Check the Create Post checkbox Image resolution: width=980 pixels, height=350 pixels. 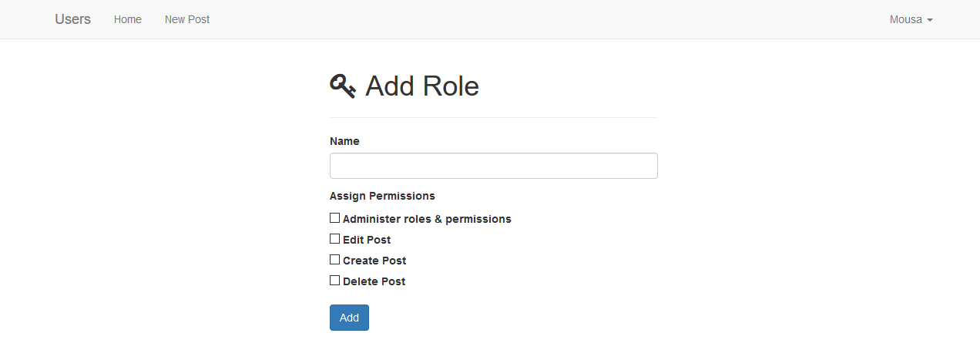(x=335, y=260)
